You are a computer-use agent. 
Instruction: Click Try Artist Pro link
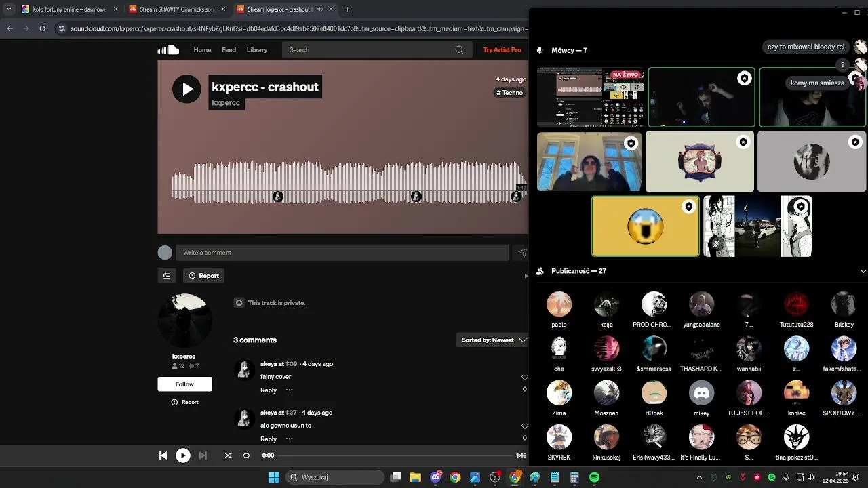tap(502, 49)
